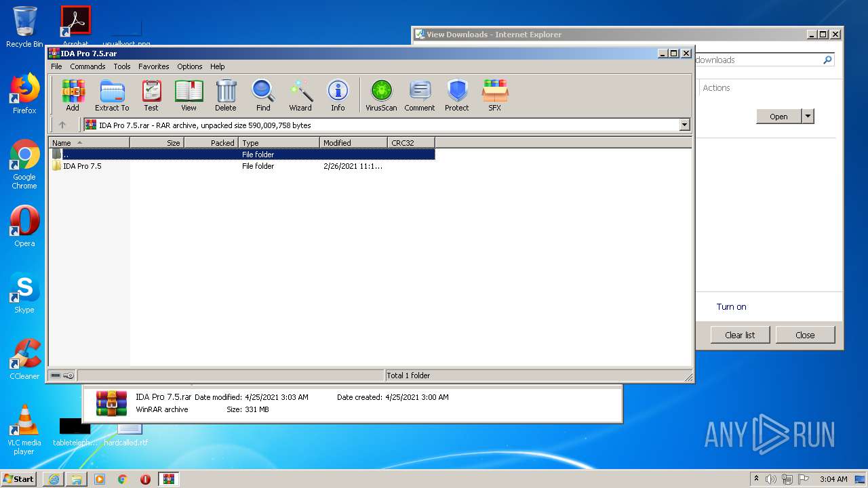
Task: Click the WinRAR taskbar button
Action: (169, 479)
